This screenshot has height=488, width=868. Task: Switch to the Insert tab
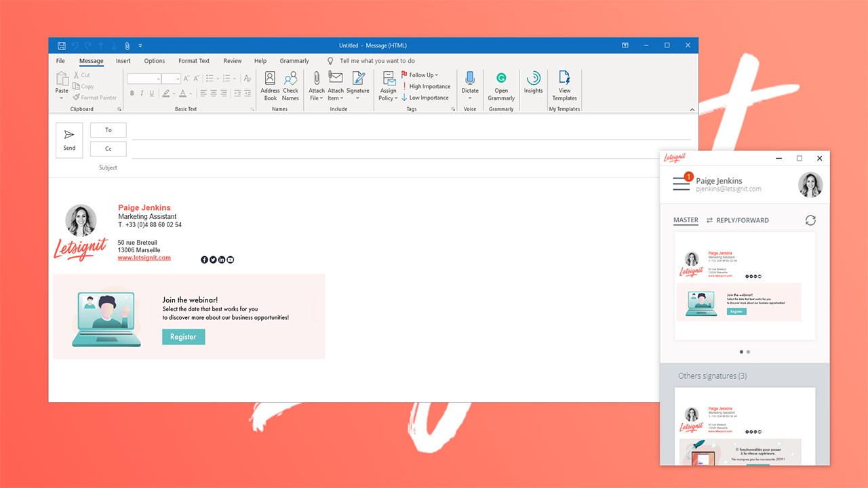(123, 61)
